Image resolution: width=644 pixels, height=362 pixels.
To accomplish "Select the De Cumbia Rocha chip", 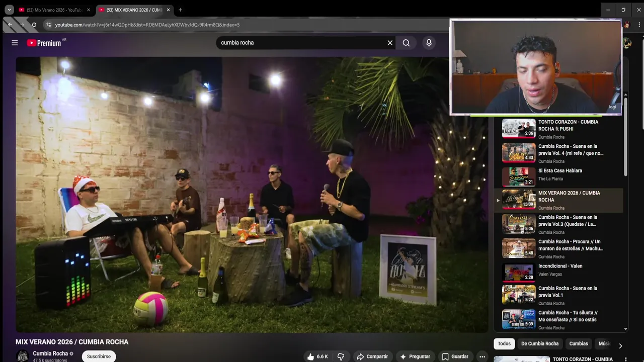I will [x=540, y=344].
